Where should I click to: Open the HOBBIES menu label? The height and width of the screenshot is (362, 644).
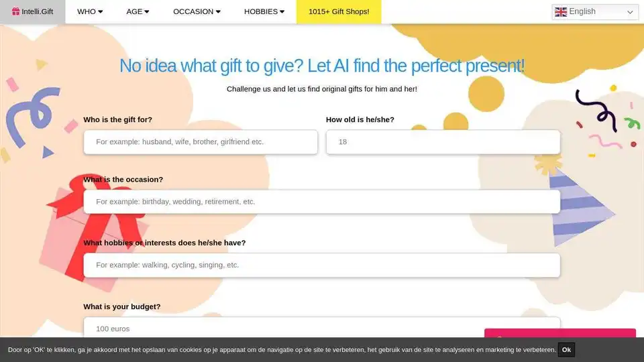[x=261, y=11]
